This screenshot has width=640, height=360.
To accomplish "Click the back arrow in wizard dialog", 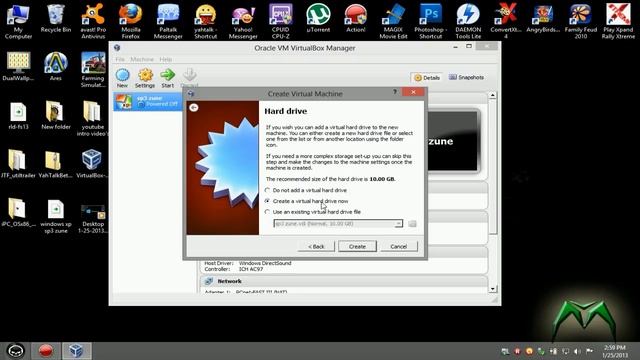I will pyautogui.click(x=194, y=107).
